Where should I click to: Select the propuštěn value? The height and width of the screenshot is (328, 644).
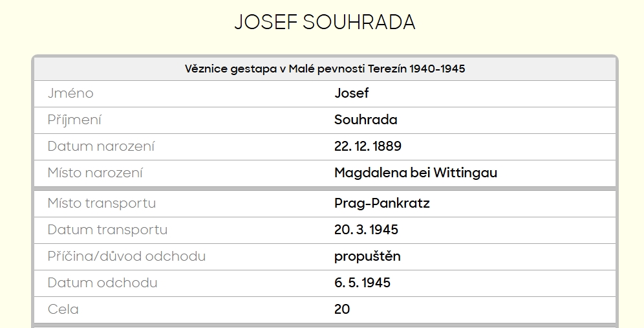point(367,256)
